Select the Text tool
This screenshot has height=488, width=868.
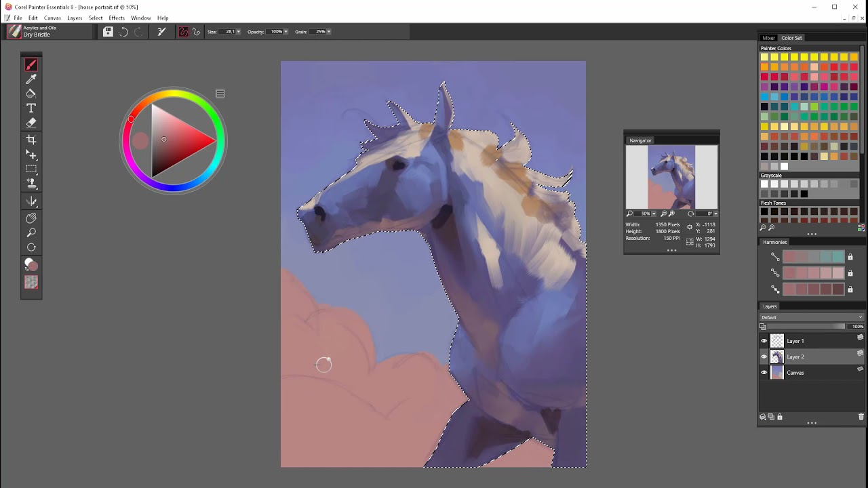(31, 108)
